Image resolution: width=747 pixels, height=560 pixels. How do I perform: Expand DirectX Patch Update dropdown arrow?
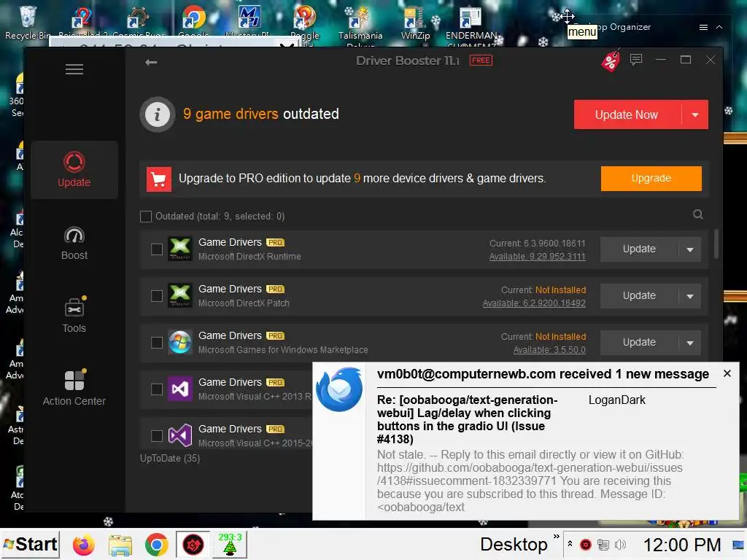(690, 296)
